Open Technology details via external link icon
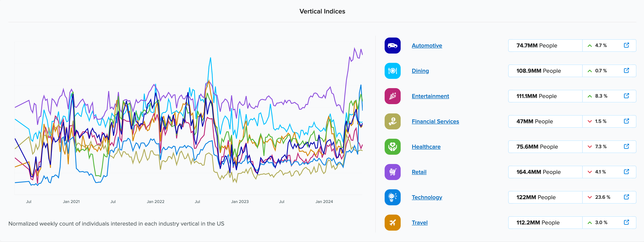The height and width of the screenshot is (242, 644). point(626,197)
